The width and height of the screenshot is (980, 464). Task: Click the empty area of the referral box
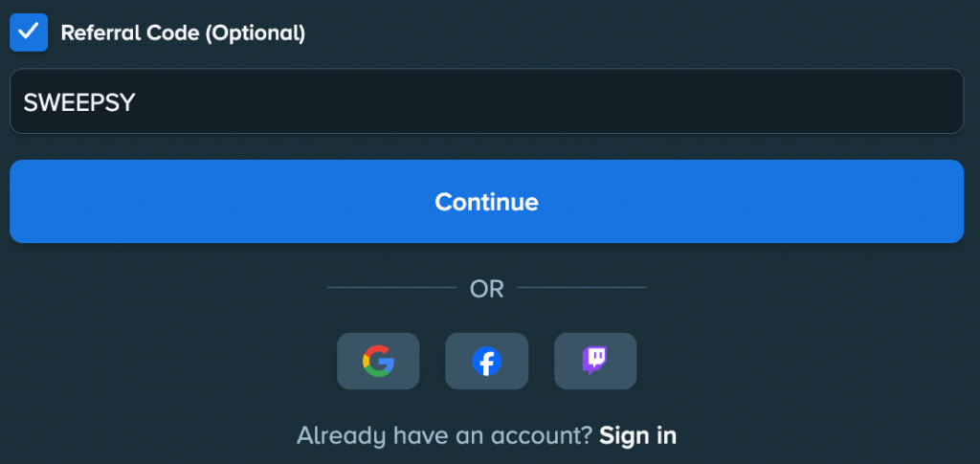[574, 101]
